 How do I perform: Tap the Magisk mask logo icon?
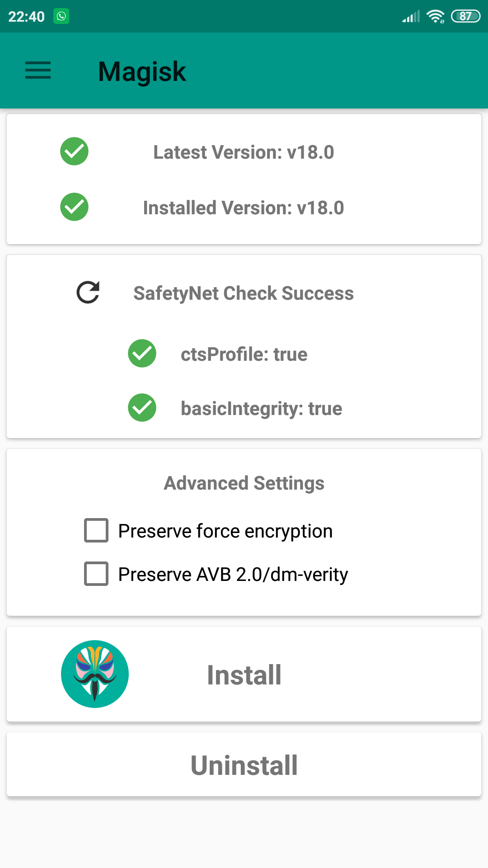pos(95,674)
